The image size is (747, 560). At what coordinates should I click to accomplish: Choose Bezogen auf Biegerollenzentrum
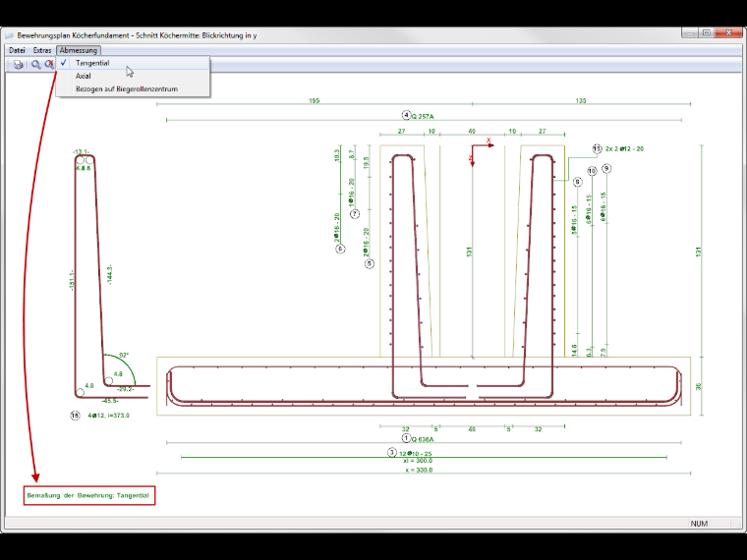(133, 89)
